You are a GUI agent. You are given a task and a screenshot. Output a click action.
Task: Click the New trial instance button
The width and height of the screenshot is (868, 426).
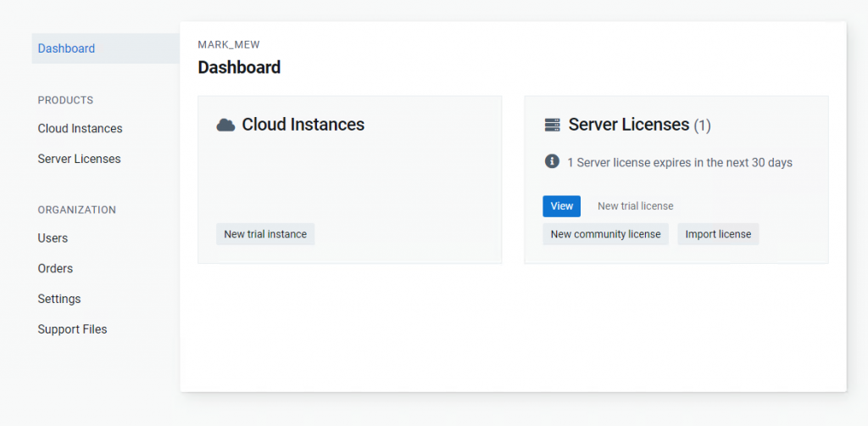(x=265, y=234)
